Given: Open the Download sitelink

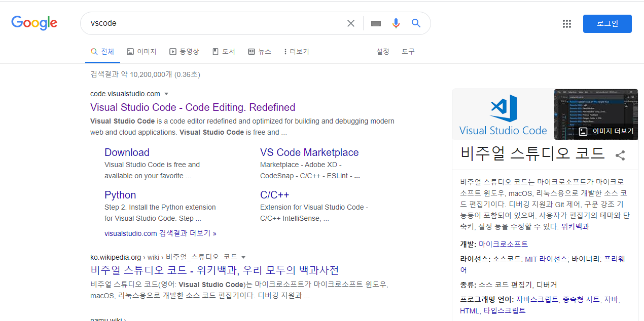Looking at the screenshot, I should tap(127, 152).
